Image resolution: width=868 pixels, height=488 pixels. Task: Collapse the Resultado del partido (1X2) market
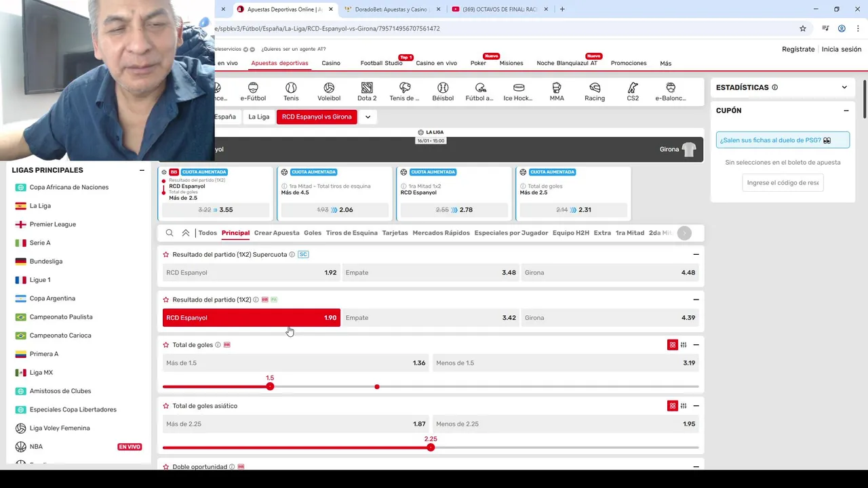[696, 300]
